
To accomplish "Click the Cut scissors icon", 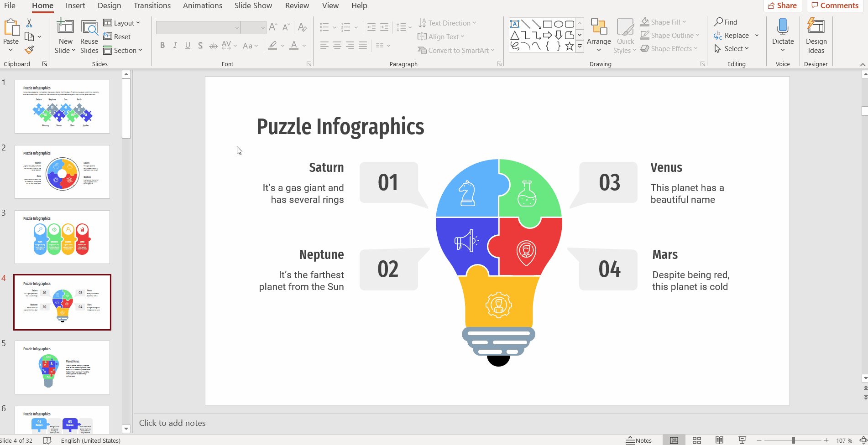I will click(x=29, y=23).
